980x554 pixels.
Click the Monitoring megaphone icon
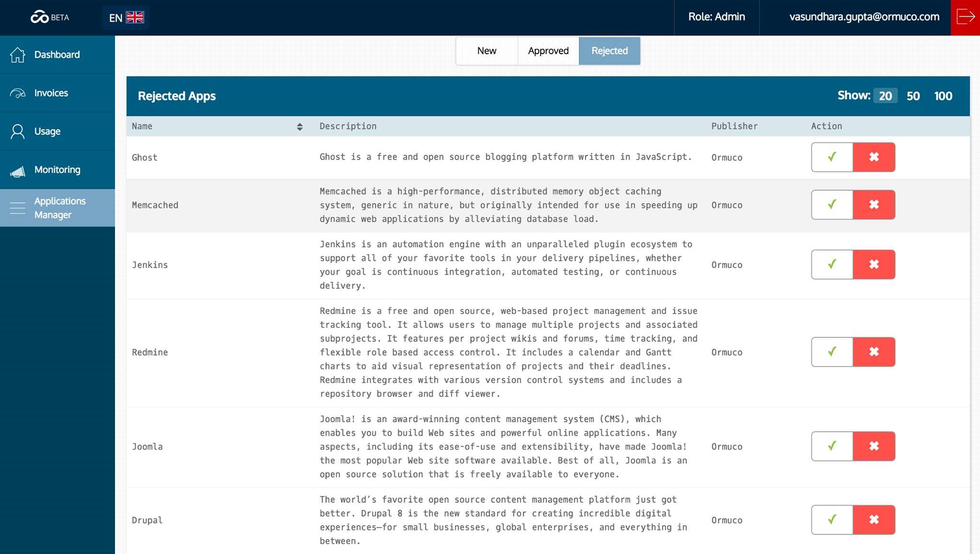pyautogui.click(x=18, y=171)
